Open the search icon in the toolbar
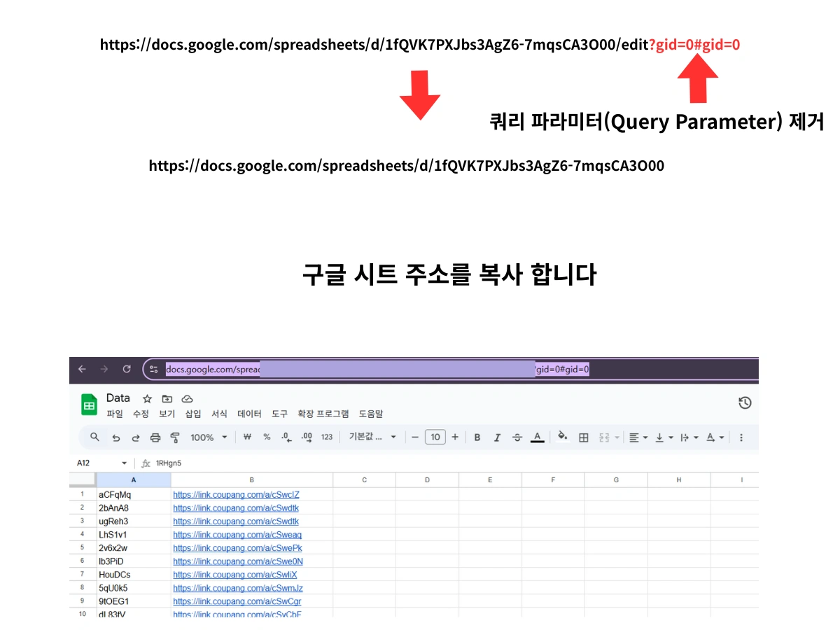This screenshot has width=840, height=630. click(93, 437)
